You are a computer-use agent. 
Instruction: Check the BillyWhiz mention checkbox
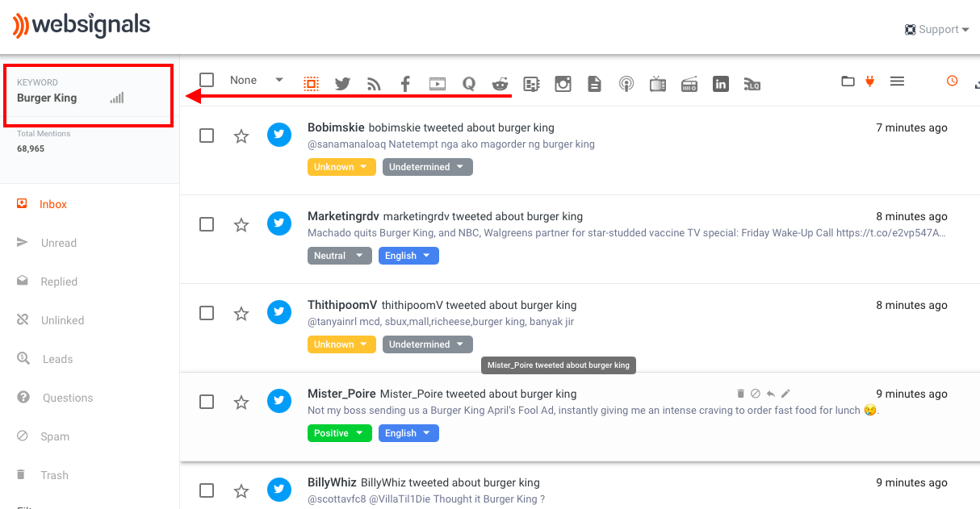(x=207, y=490)
